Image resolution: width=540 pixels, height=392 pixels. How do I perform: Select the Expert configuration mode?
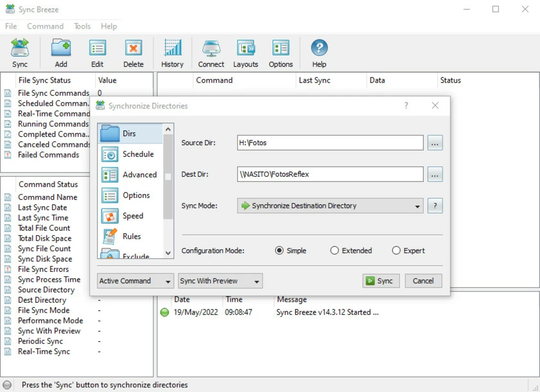tap(396, 250)
